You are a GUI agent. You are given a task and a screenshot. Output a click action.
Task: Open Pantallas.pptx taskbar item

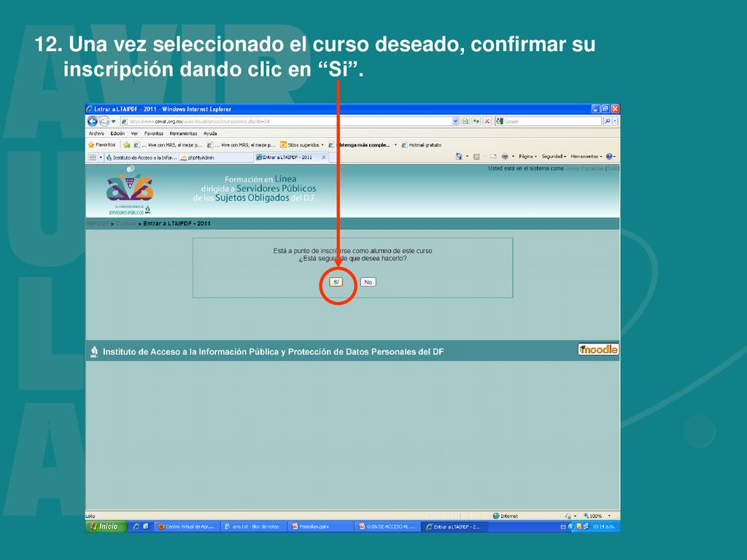pyautogui.click(x=321, y=526)
